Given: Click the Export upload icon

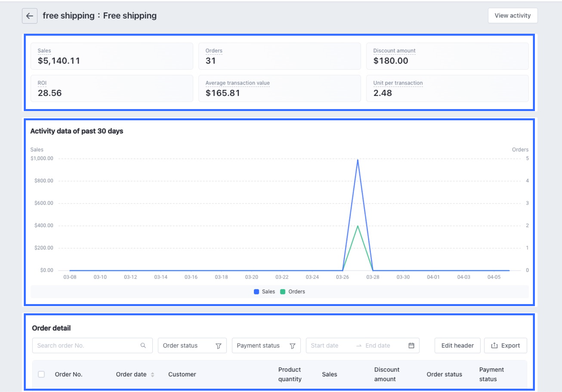Looking at the screenshot, I should [x=494, y=345].
